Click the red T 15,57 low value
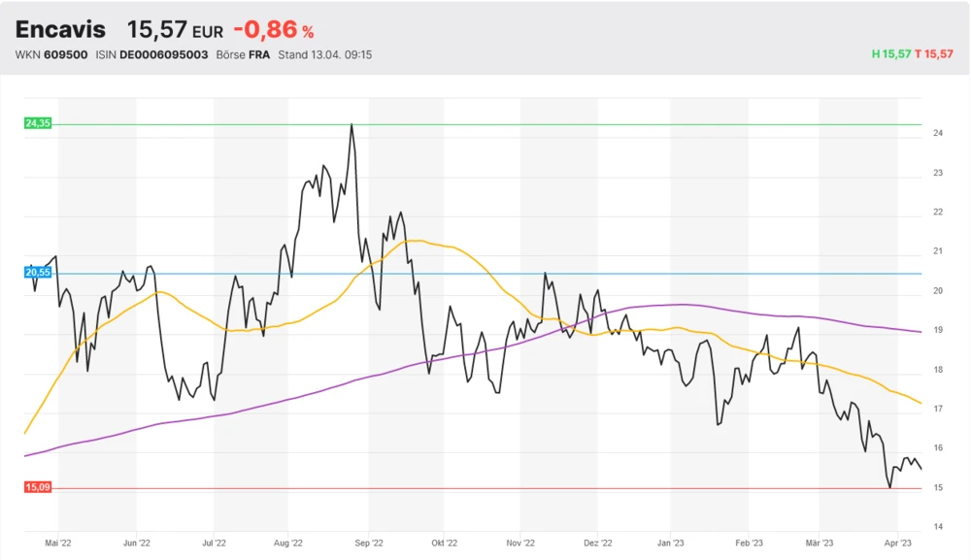This screenshot has width=971, height=560. [934, 54]
